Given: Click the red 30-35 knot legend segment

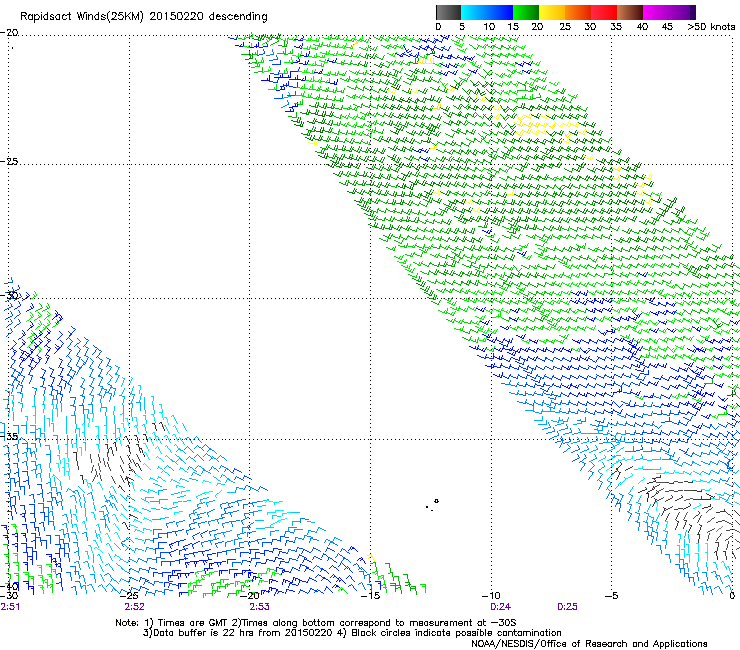Looking at the screenshot, I should point(604,12).
